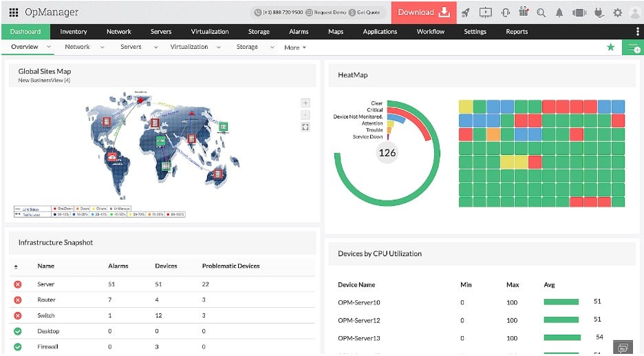Screen dimensions: 644x356
Task: Click the Router row name
Action: pyautogui.click(x=46, y=300)
